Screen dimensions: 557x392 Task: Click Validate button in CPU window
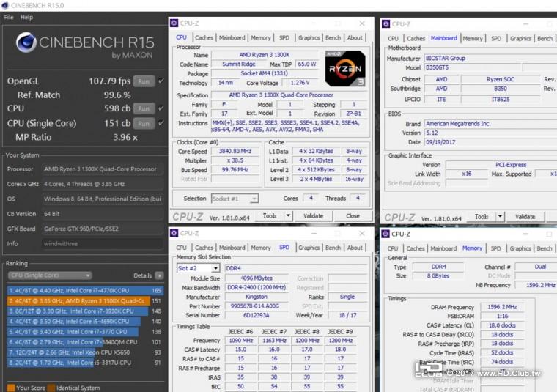pyautogui.click(x=314, y=216)
